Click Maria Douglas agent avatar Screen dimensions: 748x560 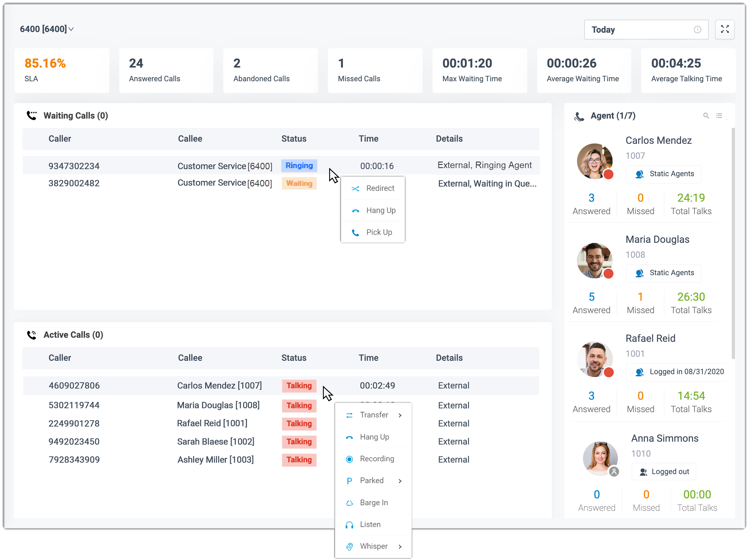(x=594, y=260)
